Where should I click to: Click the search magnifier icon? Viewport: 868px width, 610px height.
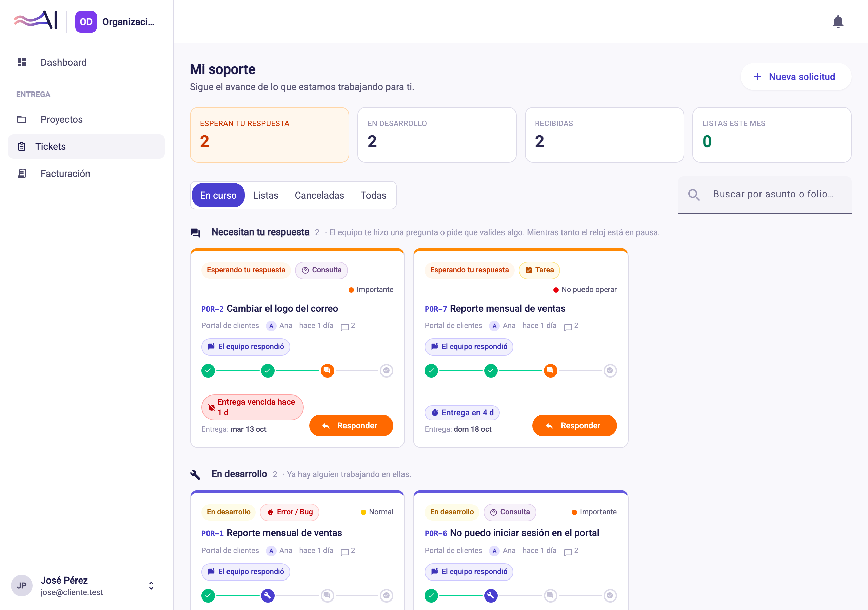[694, 195]
